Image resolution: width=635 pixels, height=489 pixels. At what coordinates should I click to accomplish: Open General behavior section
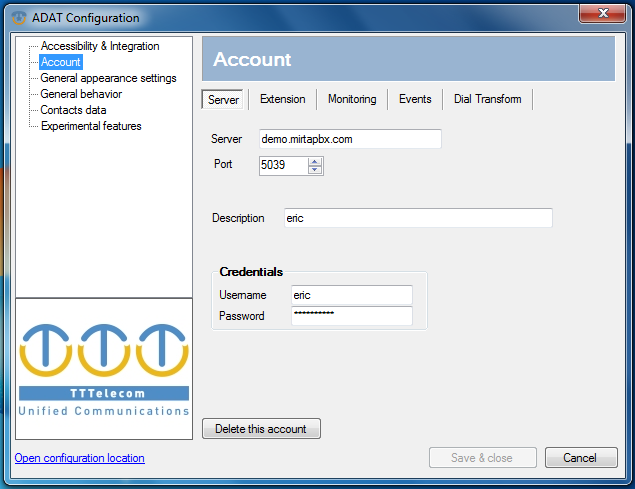coord(81,94)
